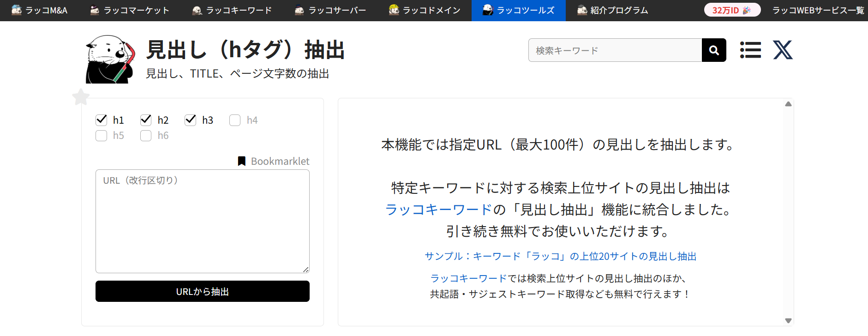Uncheck the h2 checkbox
868x336 pixels.
tap(146, 120)
